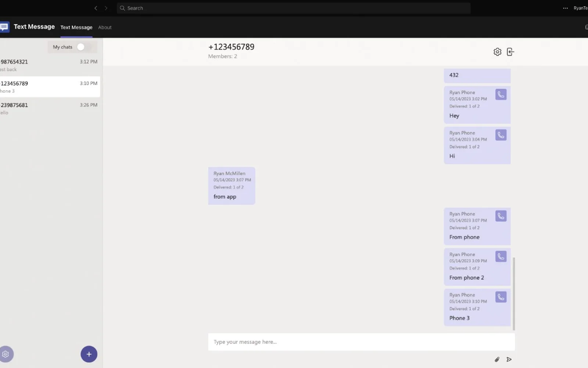Open the more options ellipsis in title bar
The image size is (588, 368).
pos(565,8)
